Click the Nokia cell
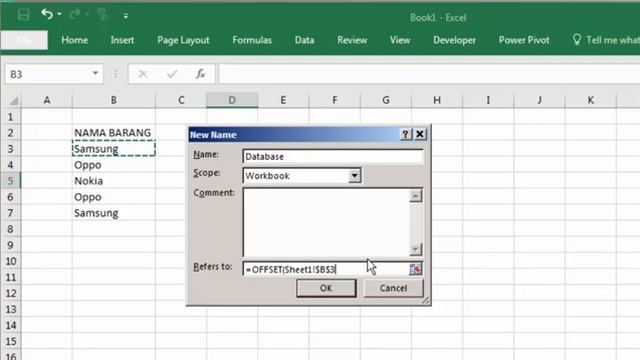The width and height of the screenshot is (640, 360). point(114,181)
